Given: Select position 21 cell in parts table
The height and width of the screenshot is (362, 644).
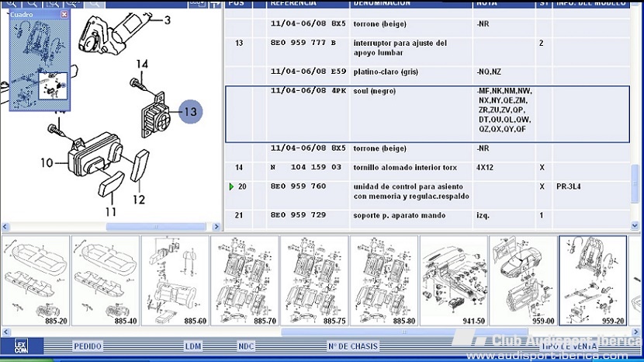Looking at the screenshot, I should click(x=239, y=215).
